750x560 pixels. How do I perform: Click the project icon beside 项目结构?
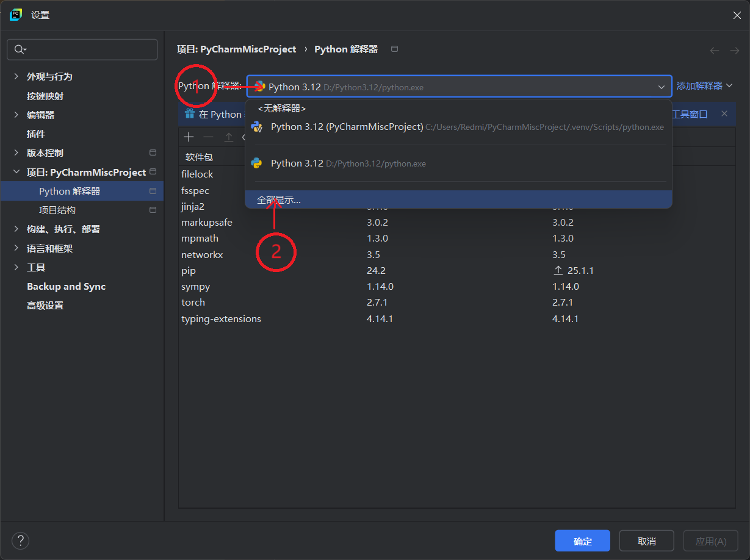(153, 210)
